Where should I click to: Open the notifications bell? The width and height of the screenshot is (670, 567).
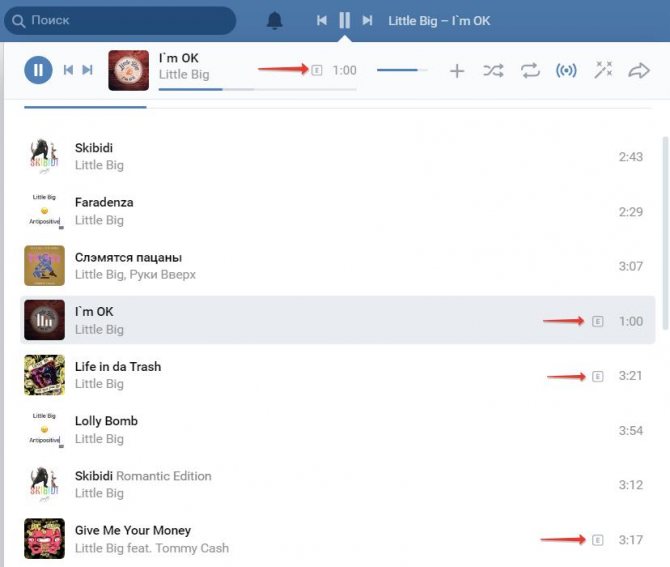click(274, 21)
